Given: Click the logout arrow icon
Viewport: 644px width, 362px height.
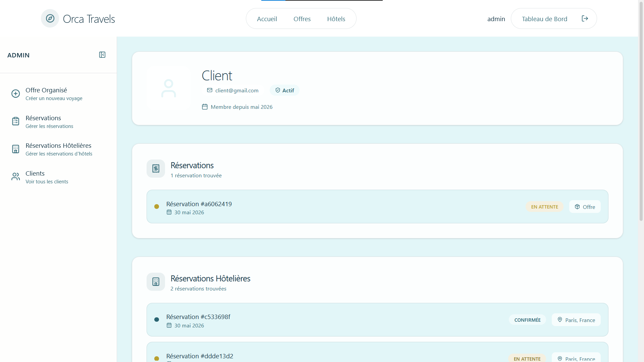Looking at the screenshot, I should point(585,18).
